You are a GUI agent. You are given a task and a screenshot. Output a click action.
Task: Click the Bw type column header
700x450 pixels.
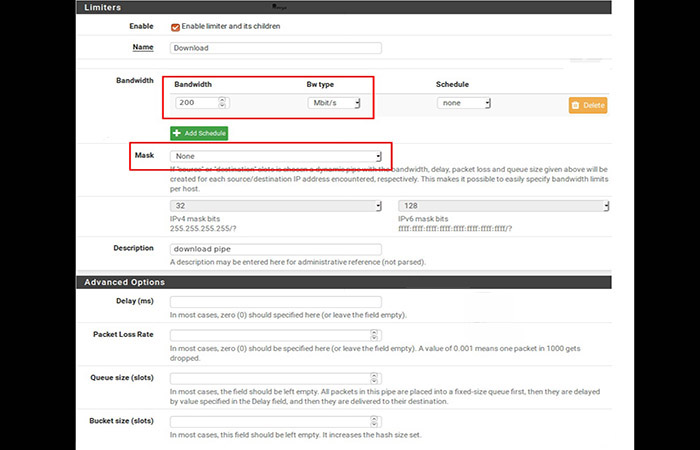(320, 84)
